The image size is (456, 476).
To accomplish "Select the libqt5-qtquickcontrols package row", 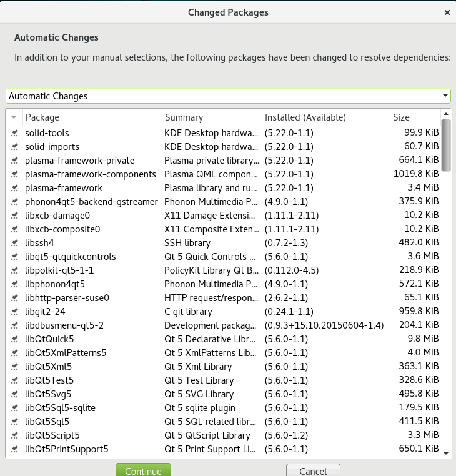I will point(224,257).
